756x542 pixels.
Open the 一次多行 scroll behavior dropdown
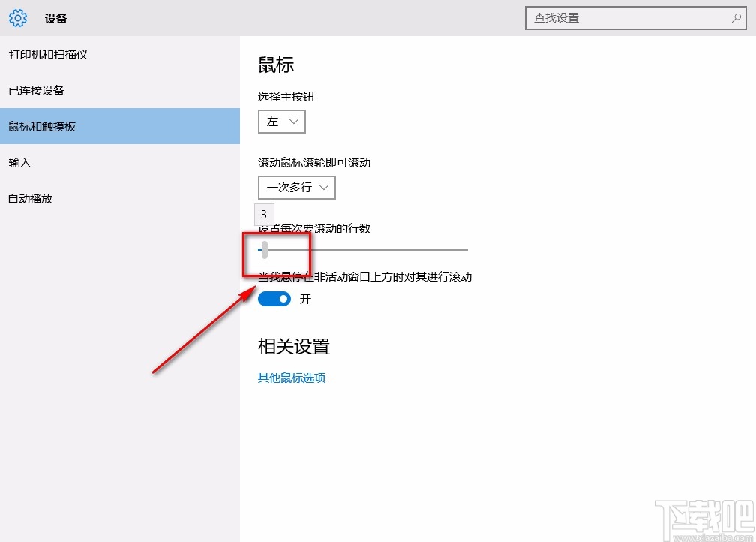[x=296, y=188]
